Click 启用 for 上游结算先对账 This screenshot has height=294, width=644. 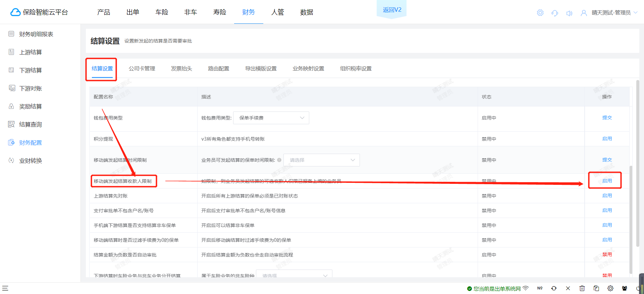click(607, 196)
